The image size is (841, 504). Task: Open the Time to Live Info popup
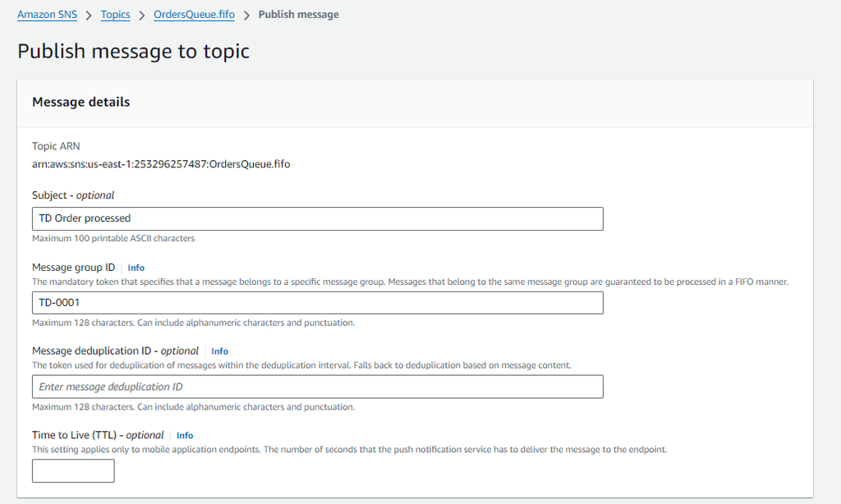point(185,435)
